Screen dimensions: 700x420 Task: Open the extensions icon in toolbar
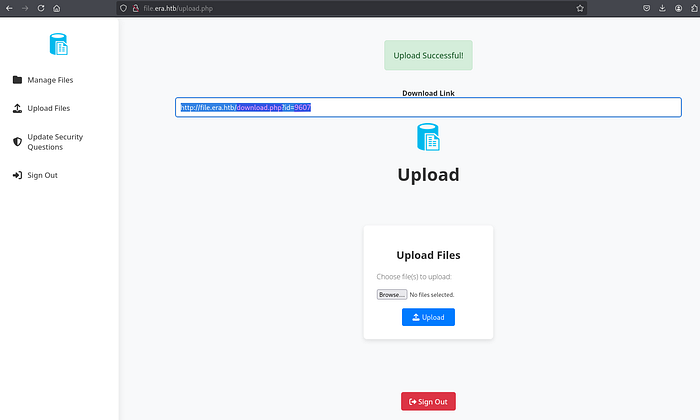tap(695, 8)
